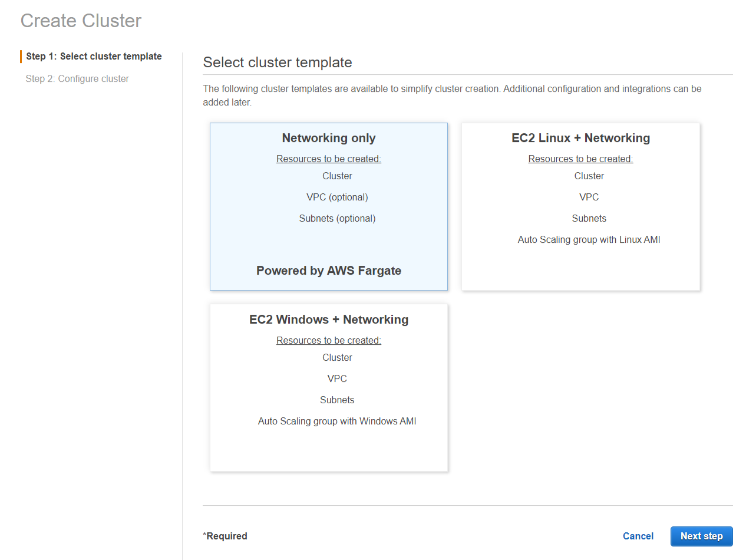746x560 pixels.
Task: Click 'Resources to be created:' under Networking only
Action: tap(329, 159)
